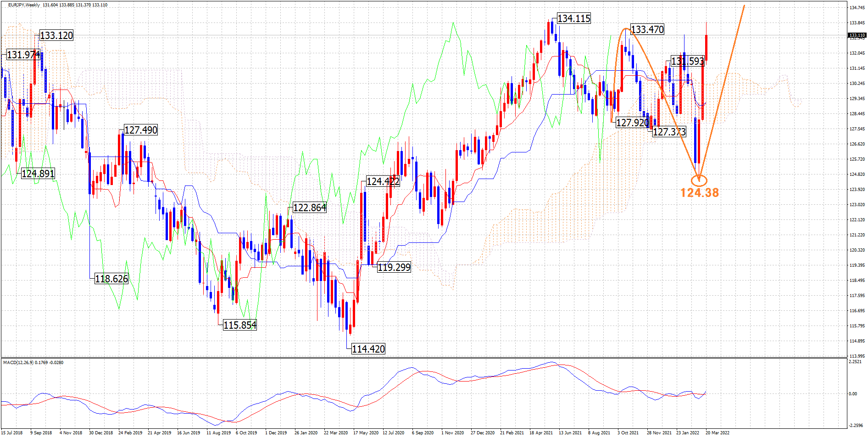The width and height of the screenshot is (868, 438).
Task: Click the 114.420 low price label
Action: point(368,349)
